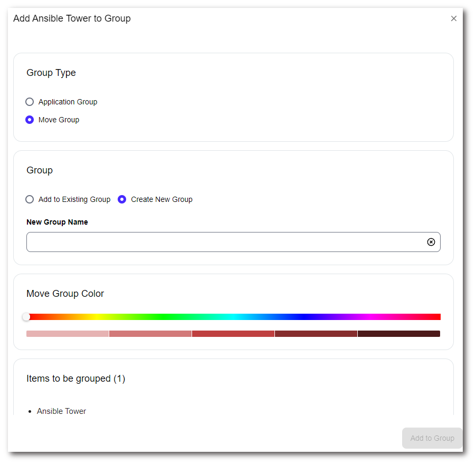Image resolution: width=476 pixels, height=465 pixels.
Task: Clear the New Group Name field
Action: point(431,242)
